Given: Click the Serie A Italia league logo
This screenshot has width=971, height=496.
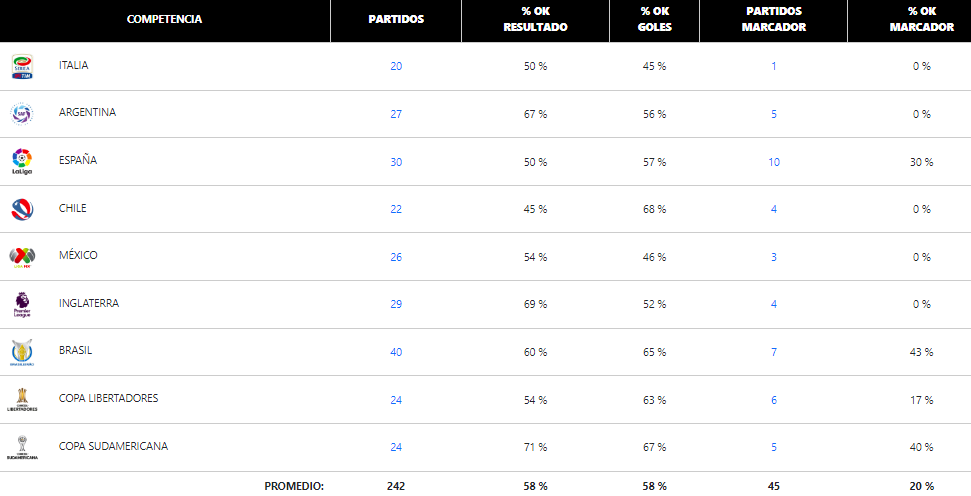Looking at the screenshot, I should point(22,67).
